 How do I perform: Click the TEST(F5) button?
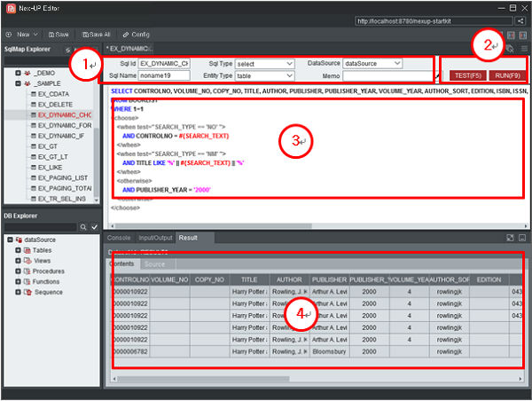pyautogui.click(x=468, y=75)
